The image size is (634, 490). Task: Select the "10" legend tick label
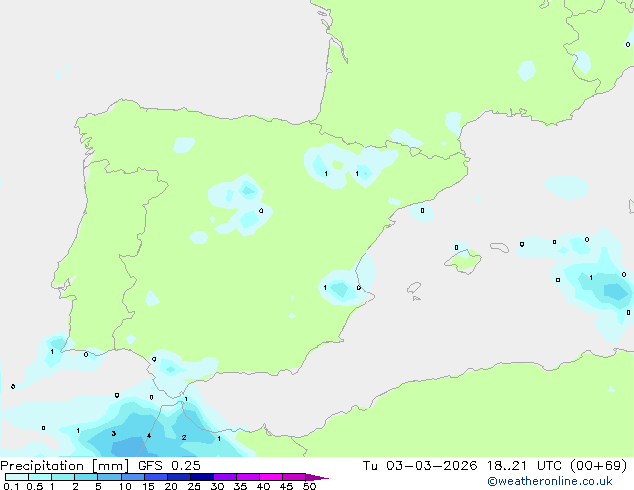(x=125, y=486)
